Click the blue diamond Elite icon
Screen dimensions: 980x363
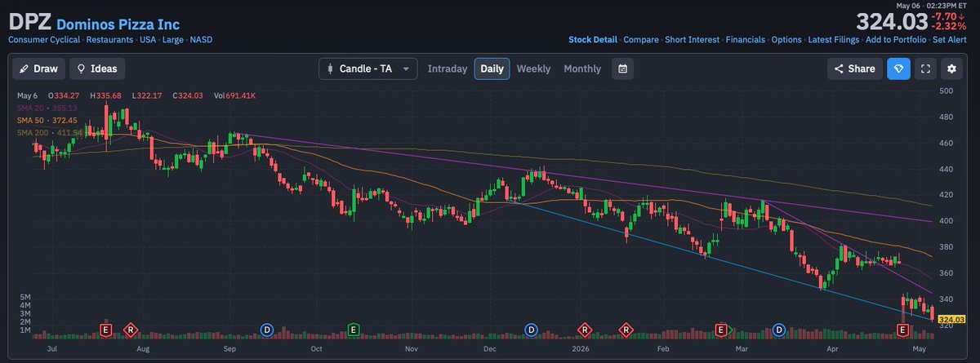click(898, 69)
